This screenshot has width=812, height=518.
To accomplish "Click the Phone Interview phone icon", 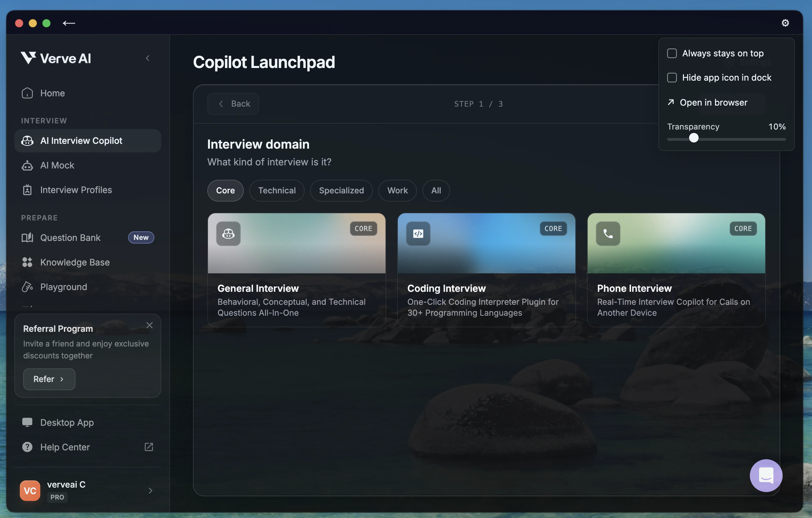I will pyautogui.click(x=608, y=234).
